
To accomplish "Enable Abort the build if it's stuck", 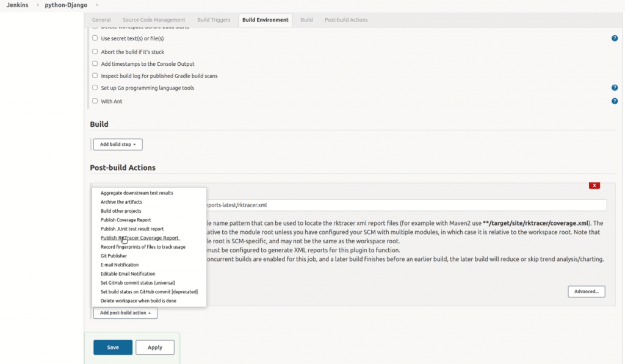I will (x=95, y=52).
